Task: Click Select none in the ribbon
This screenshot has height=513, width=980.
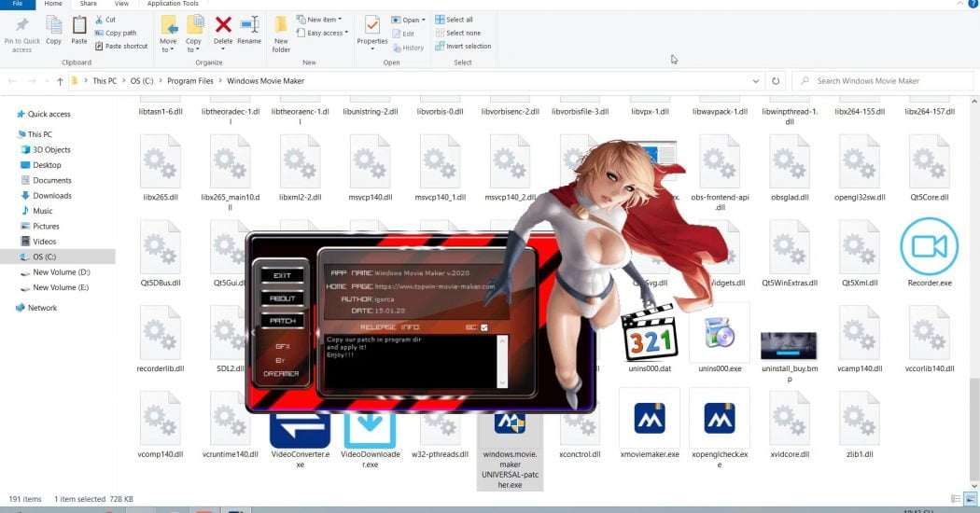Action: [457, 33]
